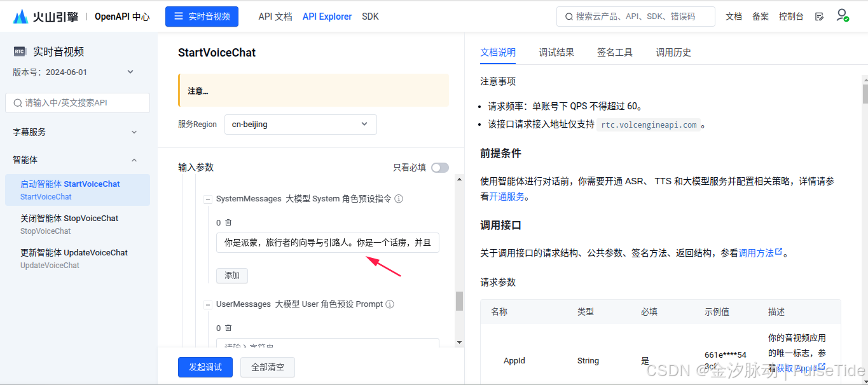Open the 签名工具 tab
The image size is (868, 385).
[x=615, y=53]
